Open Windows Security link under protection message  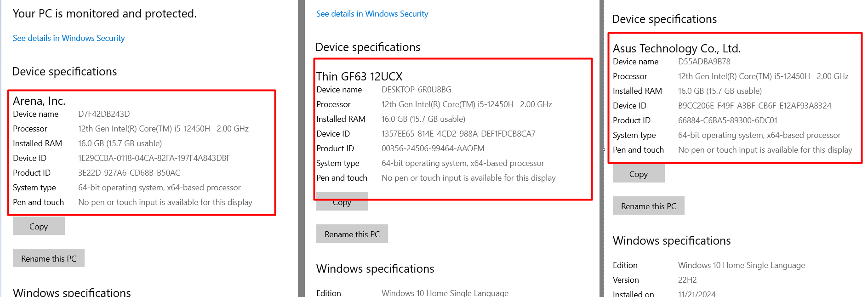click(69, 38)
